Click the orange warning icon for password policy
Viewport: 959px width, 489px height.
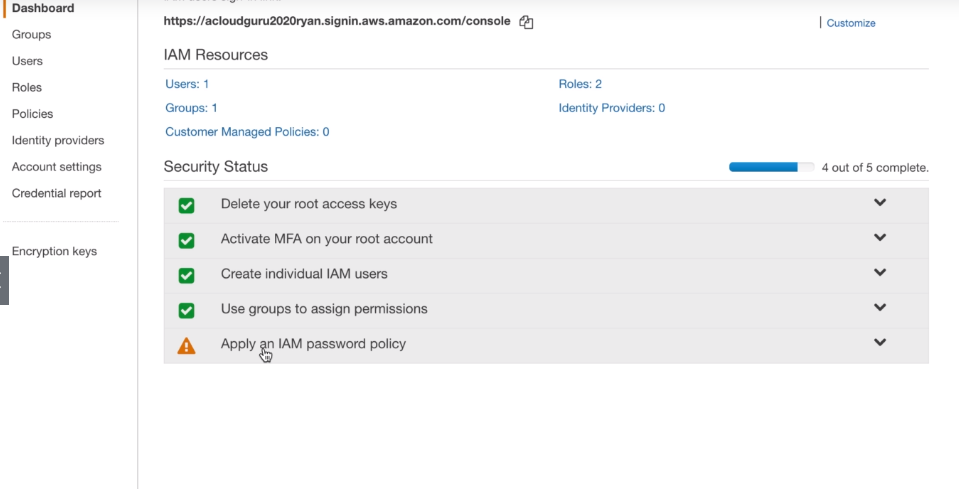[186, 345]
